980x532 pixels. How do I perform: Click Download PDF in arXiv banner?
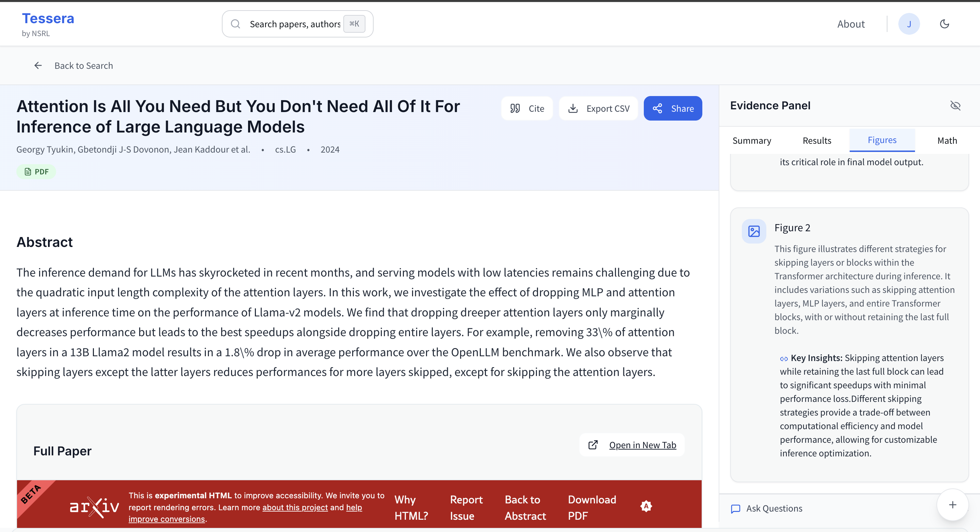click(592, 507)
